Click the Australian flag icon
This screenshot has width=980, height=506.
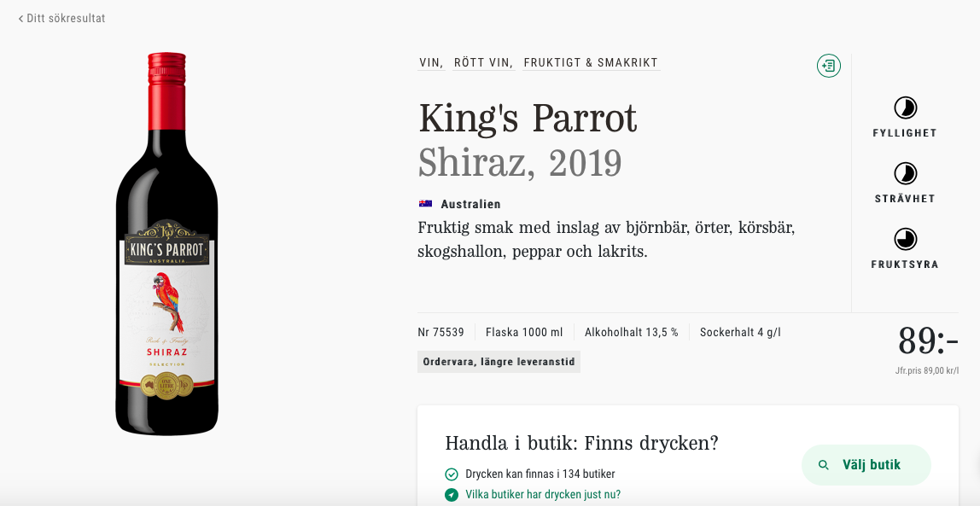click(x=425, y=204)
